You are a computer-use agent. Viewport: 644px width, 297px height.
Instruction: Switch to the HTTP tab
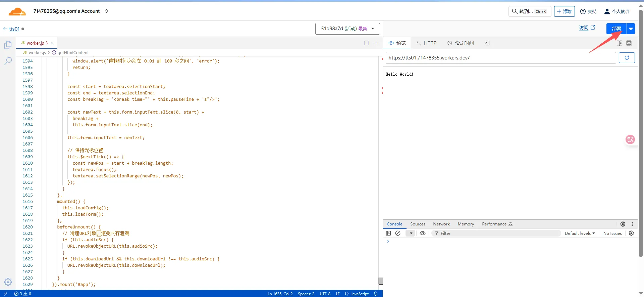click(x=426, y=43)
